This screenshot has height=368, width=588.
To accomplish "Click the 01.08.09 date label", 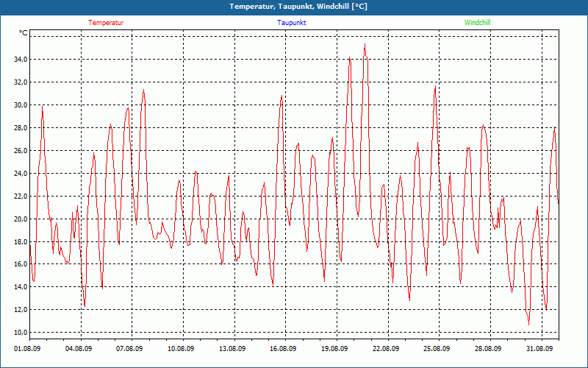I will pos(27,348).
